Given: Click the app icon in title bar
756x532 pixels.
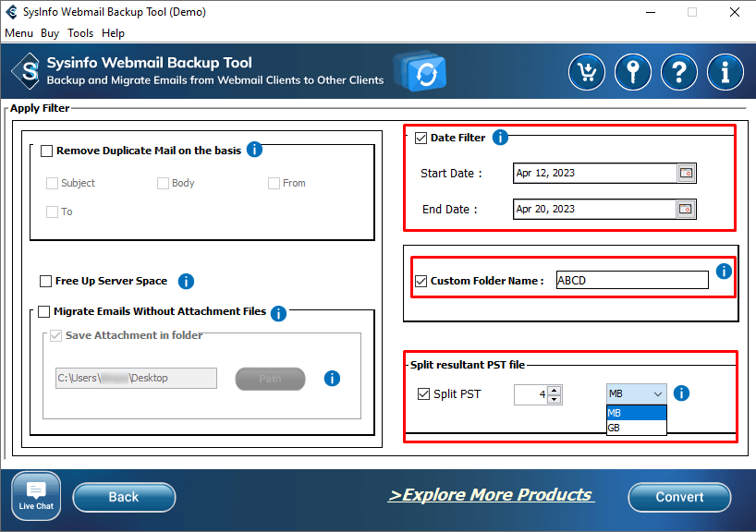Looking at the screenshot, I should click(12, 12).
